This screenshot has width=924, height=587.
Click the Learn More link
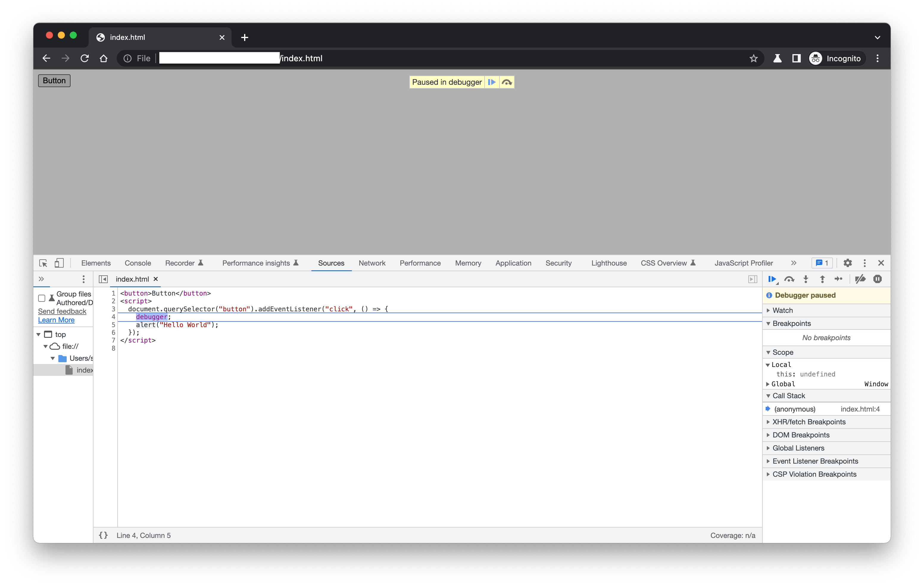tap(56, 320)
